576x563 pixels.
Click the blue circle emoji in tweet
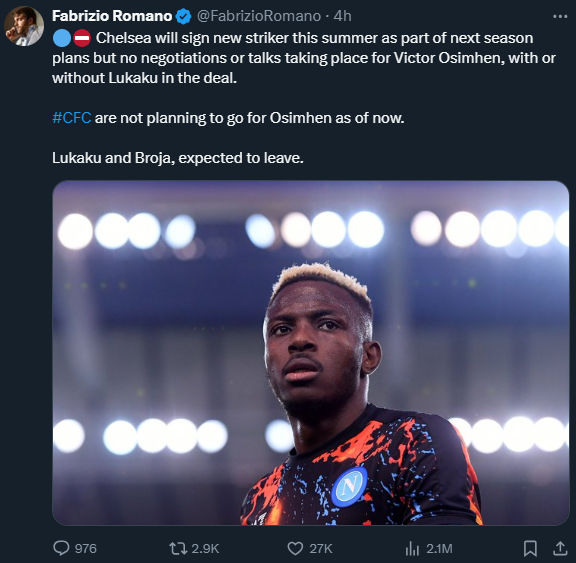(62, 38)
